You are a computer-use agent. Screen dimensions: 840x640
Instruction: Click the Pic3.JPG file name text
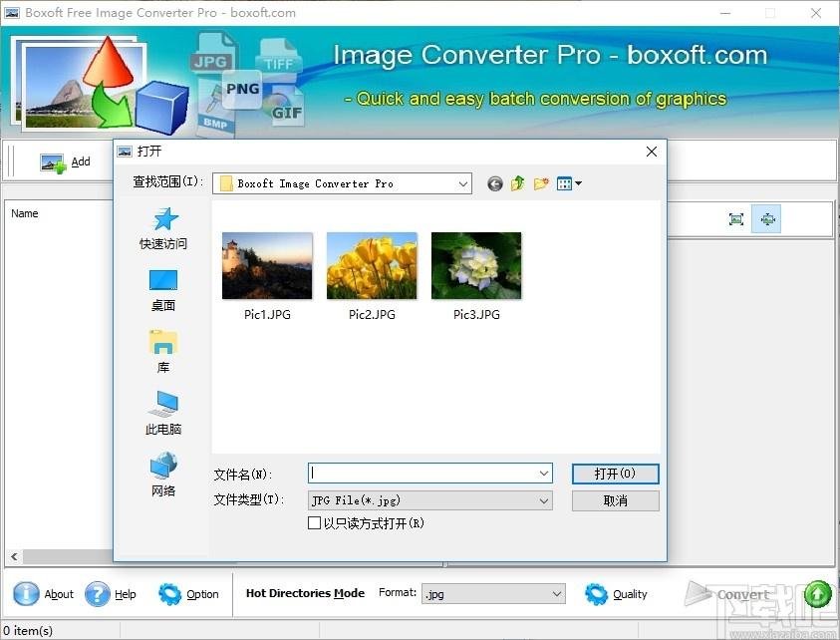pyautogui.click(x=476, y=315)
